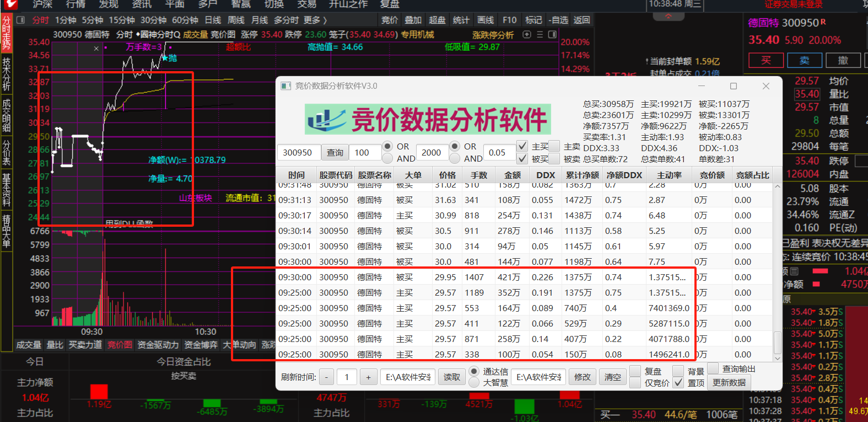Click the split-panel icon right of 涨跌停分析

click(x=552, y=34)
